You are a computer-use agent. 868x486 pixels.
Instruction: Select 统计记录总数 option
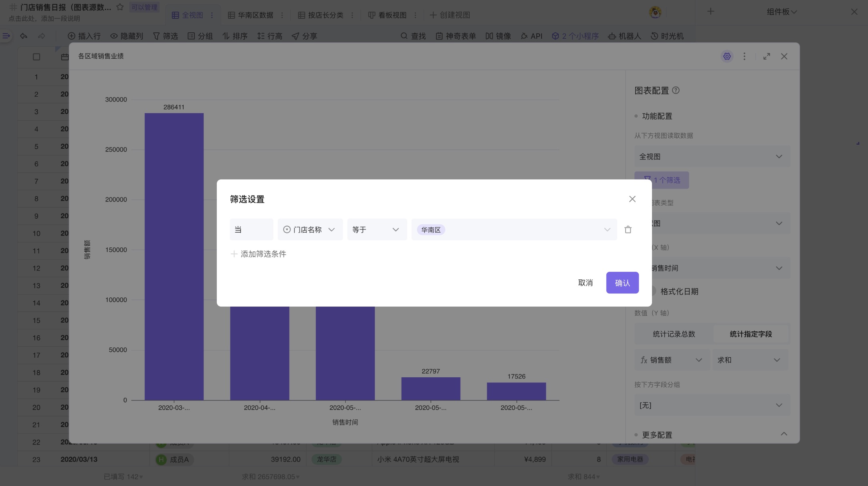[x=674, y=334]
